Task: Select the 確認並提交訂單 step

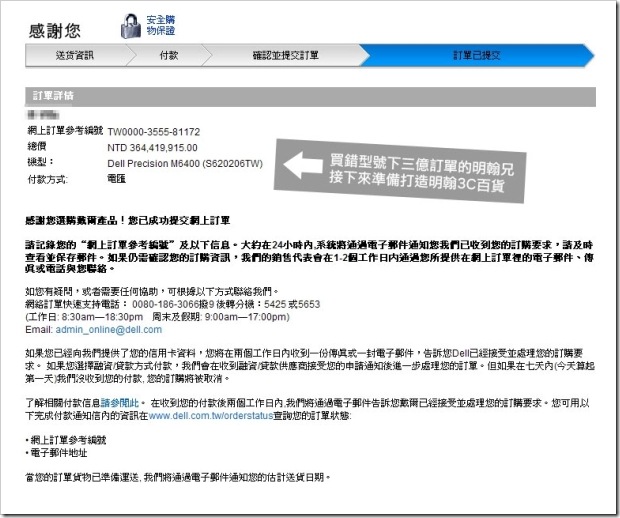Action: point(286,55)
